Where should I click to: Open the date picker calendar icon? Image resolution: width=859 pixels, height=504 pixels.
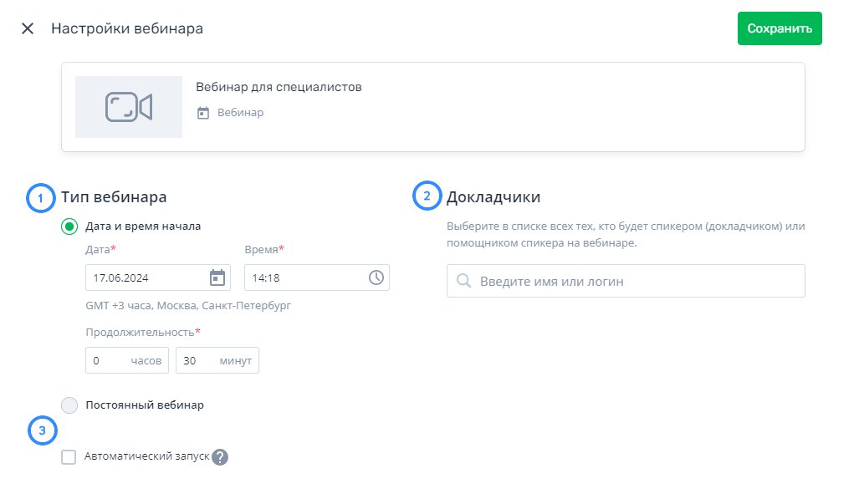click(217, 277)
